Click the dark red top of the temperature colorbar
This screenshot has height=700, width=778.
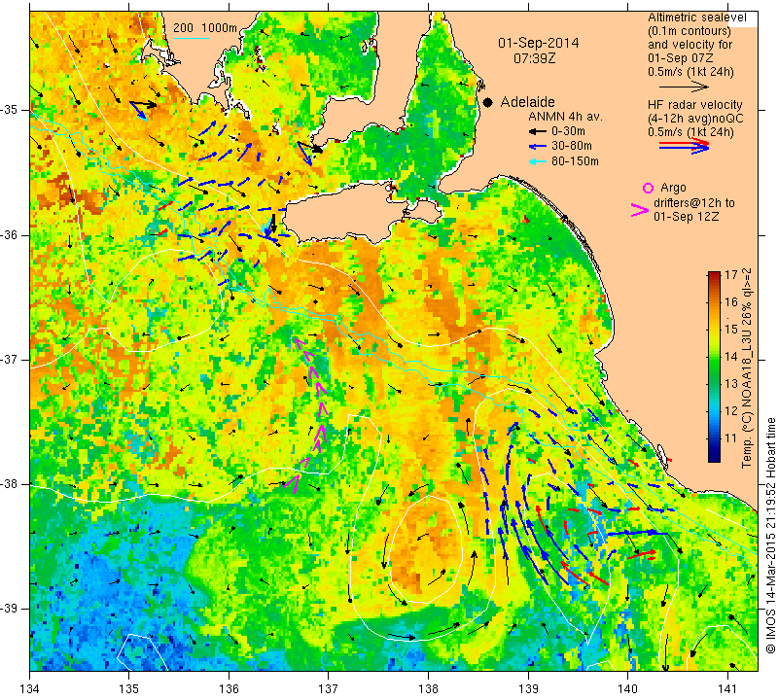714,275
